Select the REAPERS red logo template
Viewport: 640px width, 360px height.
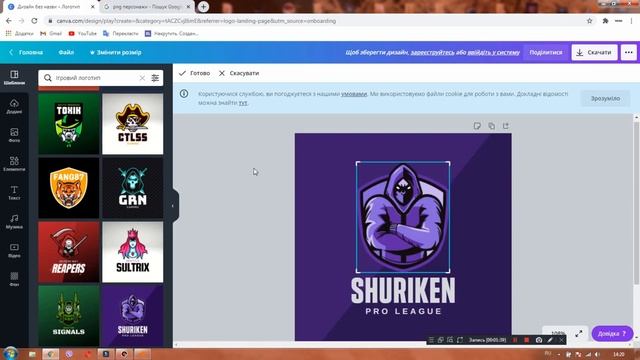click(x=69, y=252)
